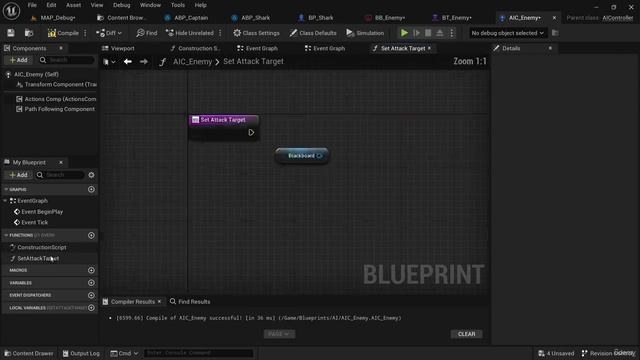Open the Tools menu
Viewport: 640px width, 360px height.
178,5
